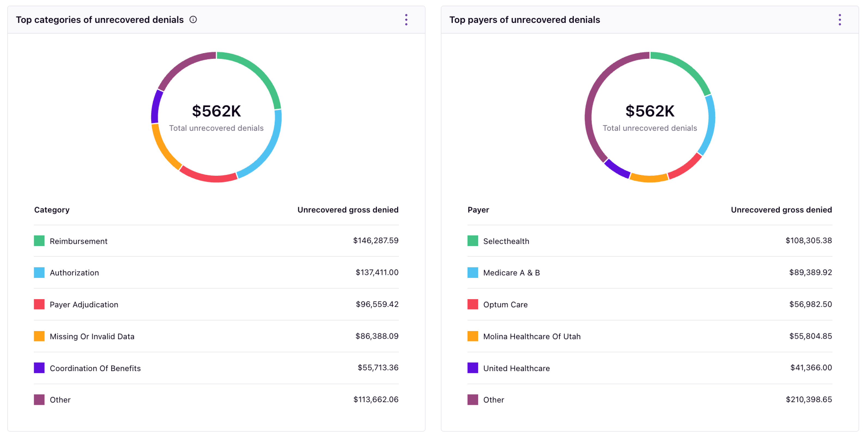The image size is (868, 443).
Task: Click the orange Missing Or Invalid Data swatch
Action: (39, 336)
